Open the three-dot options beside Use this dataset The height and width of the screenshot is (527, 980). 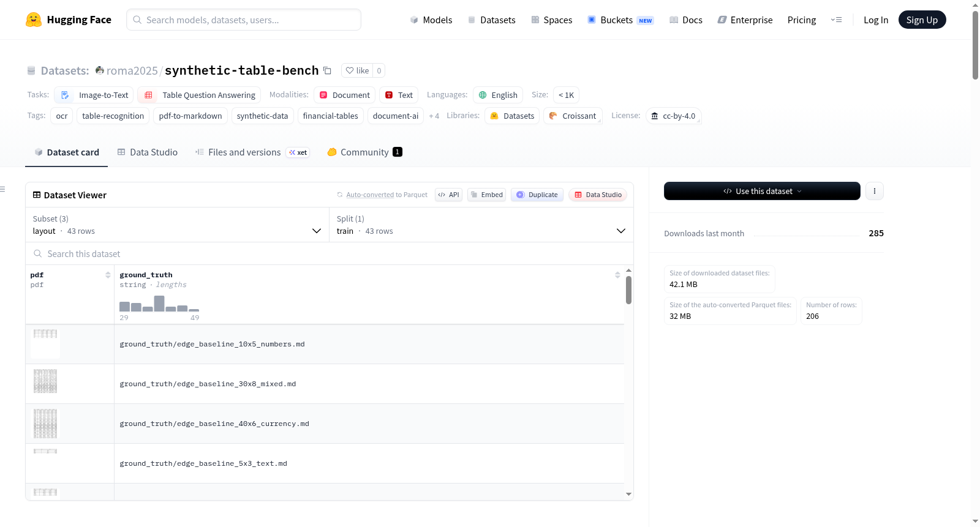(875, 191)
